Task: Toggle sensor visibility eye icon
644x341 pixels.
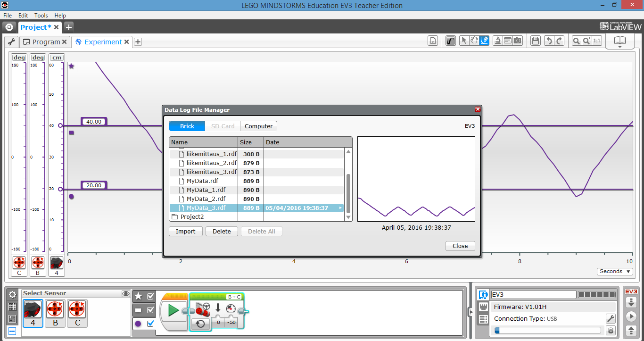Action: [x=126, y=293]
